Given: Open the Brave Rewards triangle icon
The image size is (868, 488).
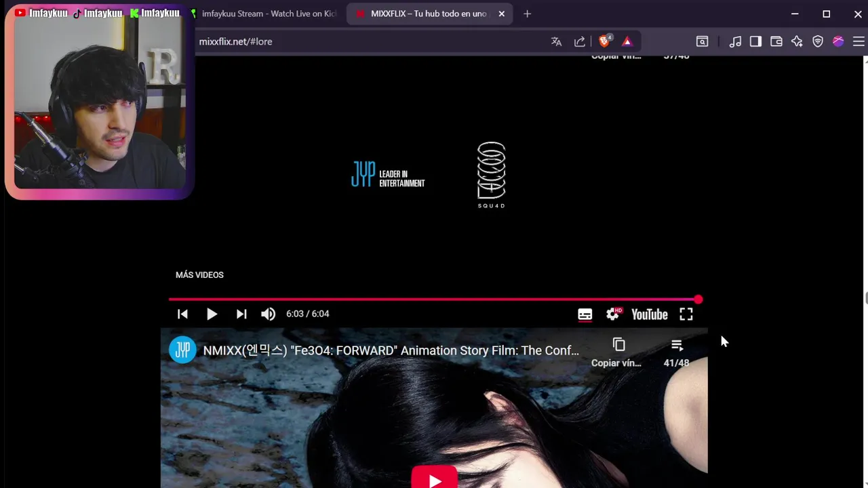Looking at the screenshot, I should coord(627,41).
